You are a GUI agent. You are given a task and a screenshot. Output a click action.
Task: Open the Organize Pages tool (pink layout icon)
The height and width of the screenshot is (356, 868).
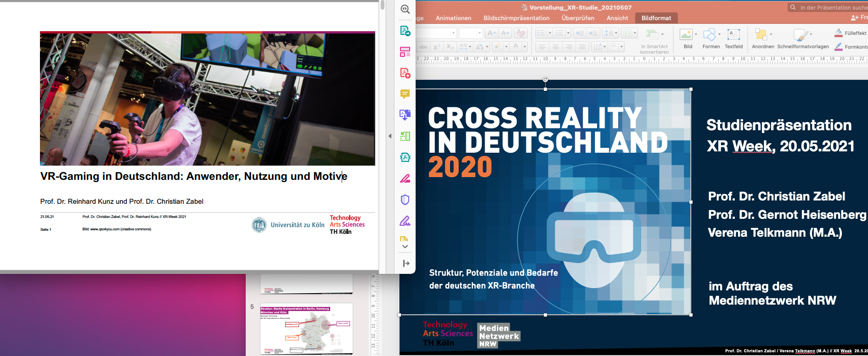coord(405,52)
